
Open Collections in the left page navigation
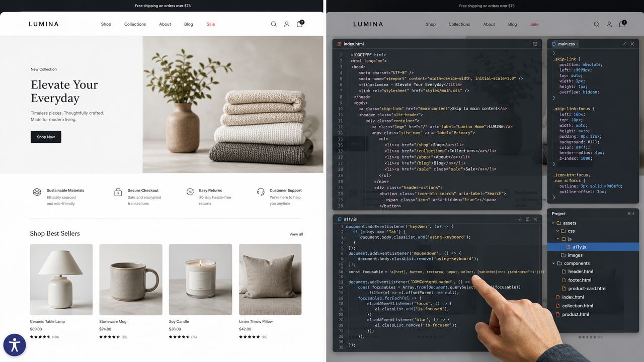pos(135,24)
